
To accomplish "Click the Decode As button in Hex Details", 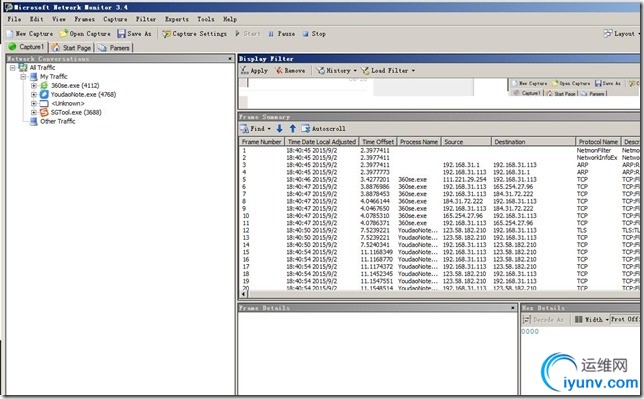I will (543, 319).
